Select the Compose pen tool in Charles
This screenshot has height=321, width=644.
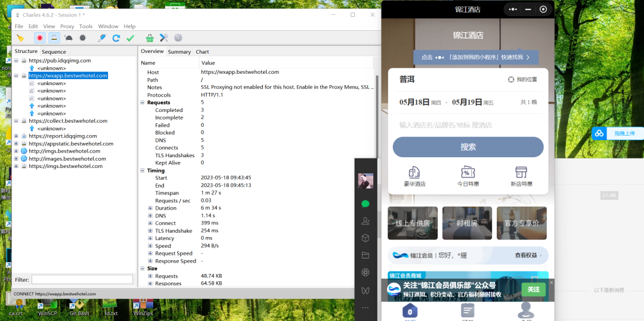point(102,38)
